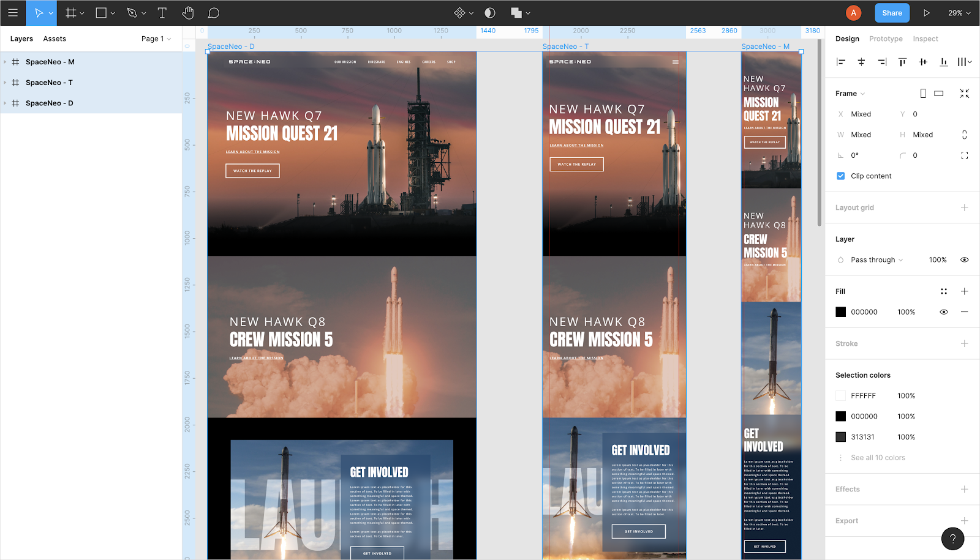The image size is (980, 560).
Task: Open the 29% zoom dropdown
Action: click(x=959, y=13)
